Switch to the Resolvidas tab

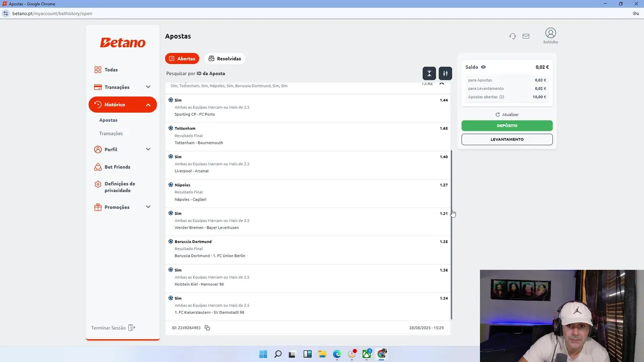pos(224,58)
